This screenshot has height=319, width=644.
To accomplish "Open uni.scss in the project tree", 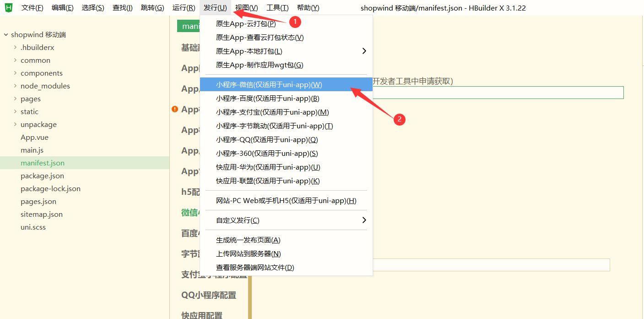I will tap(33, 227).
